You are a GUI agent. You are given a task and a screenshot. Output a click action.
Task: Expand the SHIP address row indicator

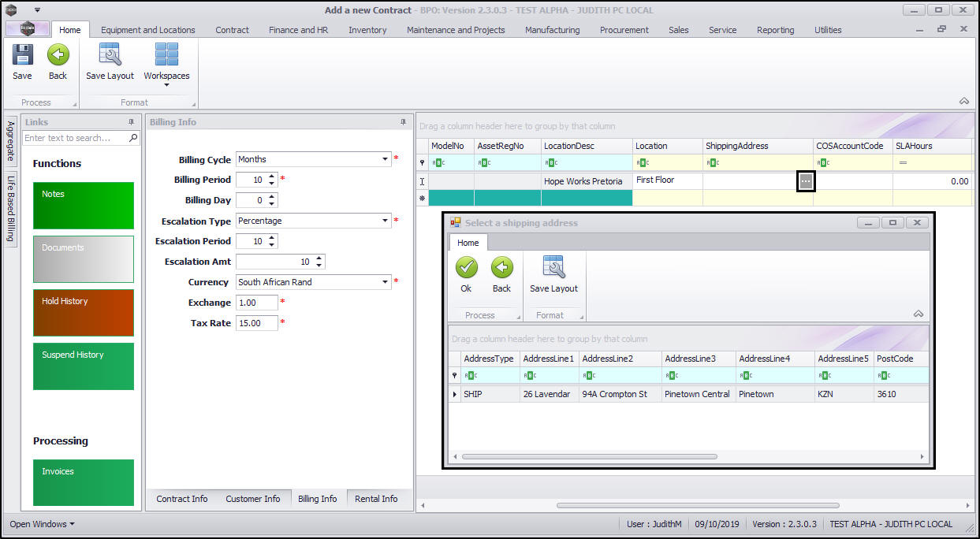coord(454,394)
